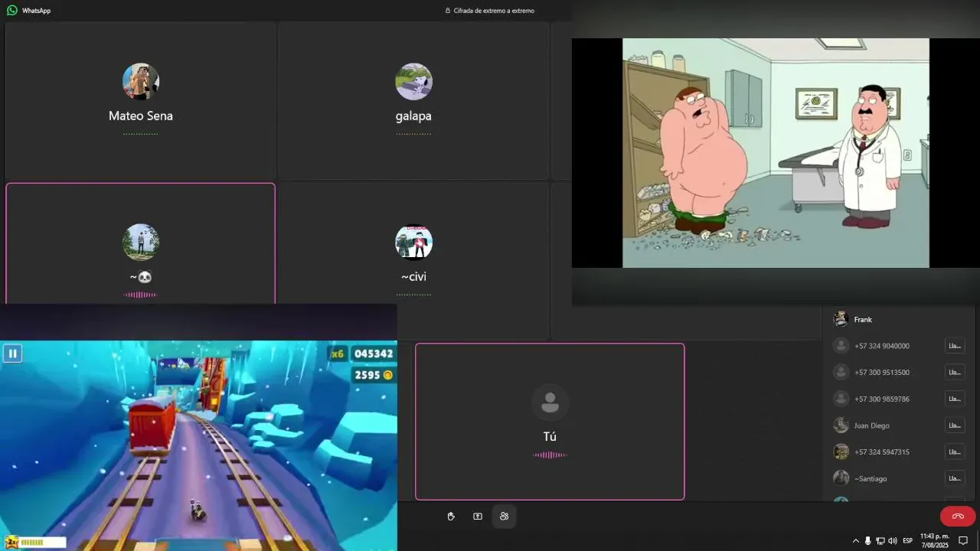Click the default avatar beside +57 300 9859786
This screenshot has height=551, width=980.
click(x=841, y=399)
